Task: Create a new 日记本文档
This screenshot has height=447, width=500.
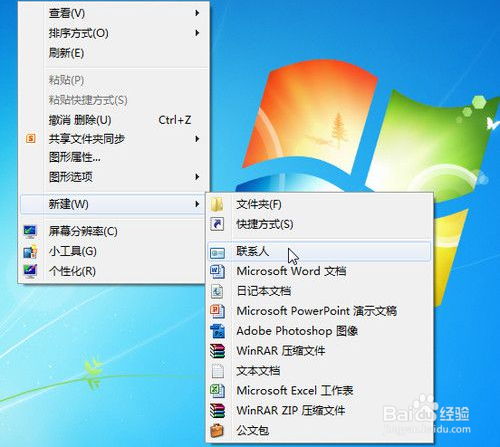Action: 319,291
